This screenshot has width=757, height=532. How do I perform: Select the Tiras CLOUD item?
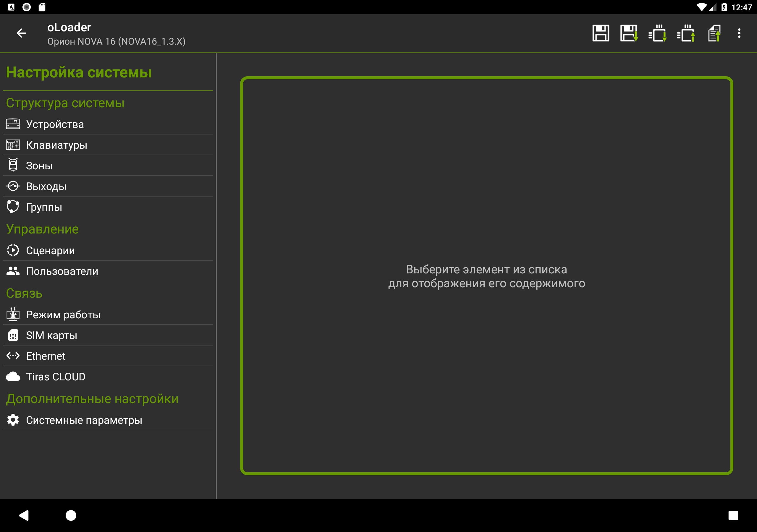point(55,377)
